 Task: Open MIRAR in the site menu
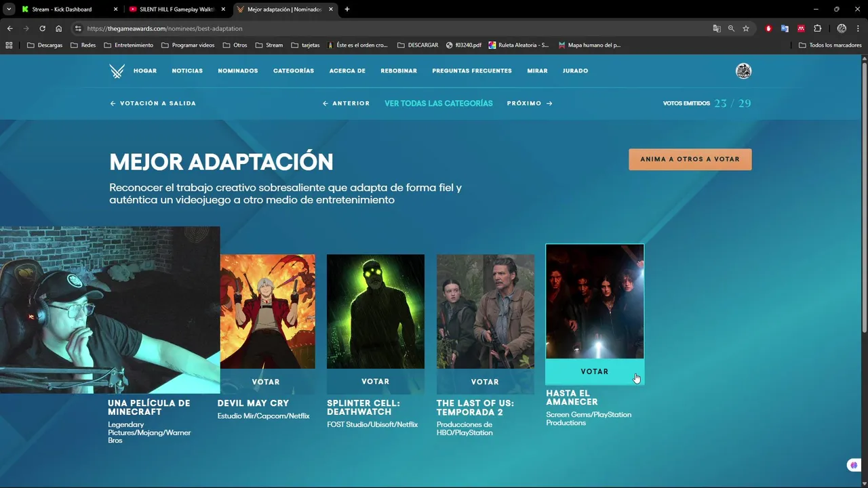tap(537, 71)
